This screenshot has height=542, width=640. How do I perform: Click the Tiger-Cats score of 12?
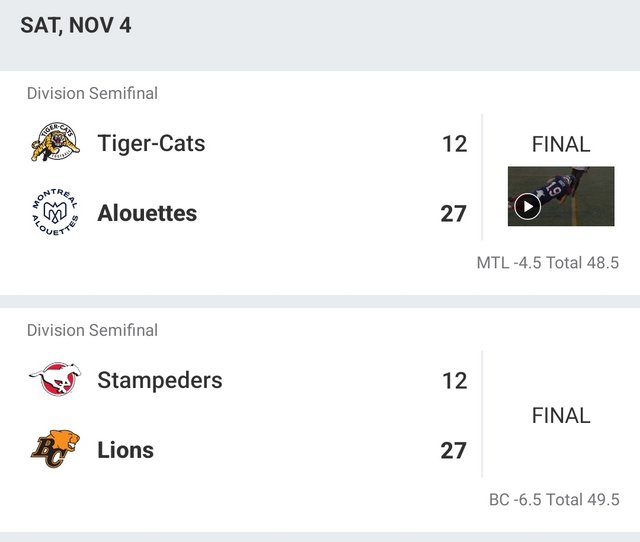[454, 144]
